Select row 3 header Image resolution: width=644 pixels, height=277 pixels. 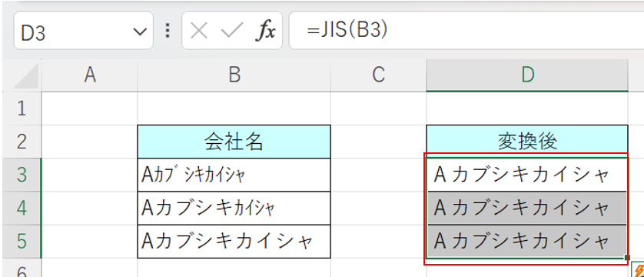22,175
